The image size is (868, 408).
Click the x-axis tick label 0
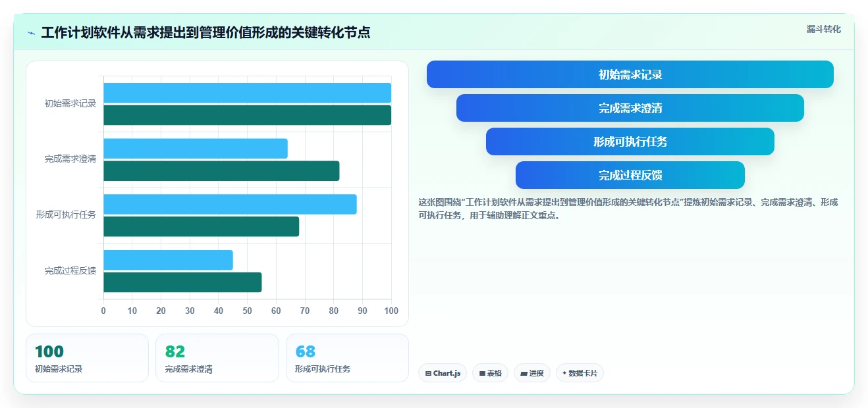103,311
